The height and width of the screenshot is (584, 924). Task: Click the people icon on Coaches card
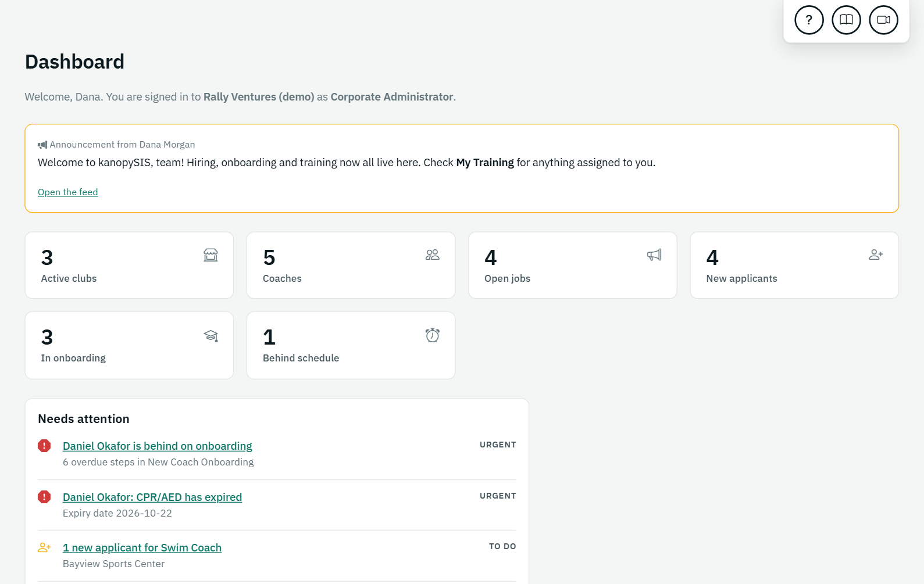[x=432, y=255]
